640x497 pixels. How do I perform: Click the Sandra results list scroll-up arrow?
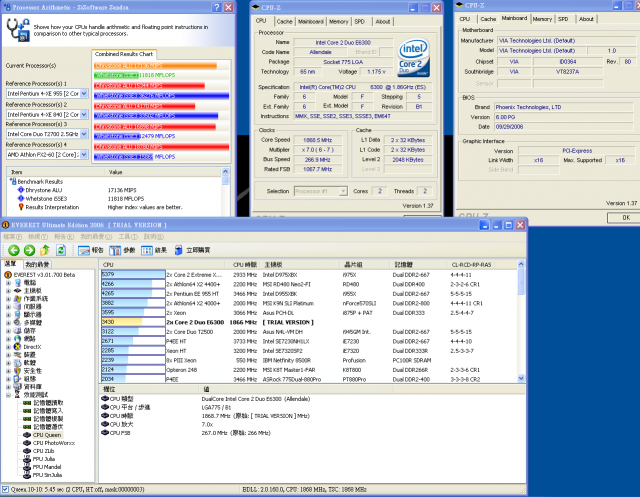click(x=225, y=172)
